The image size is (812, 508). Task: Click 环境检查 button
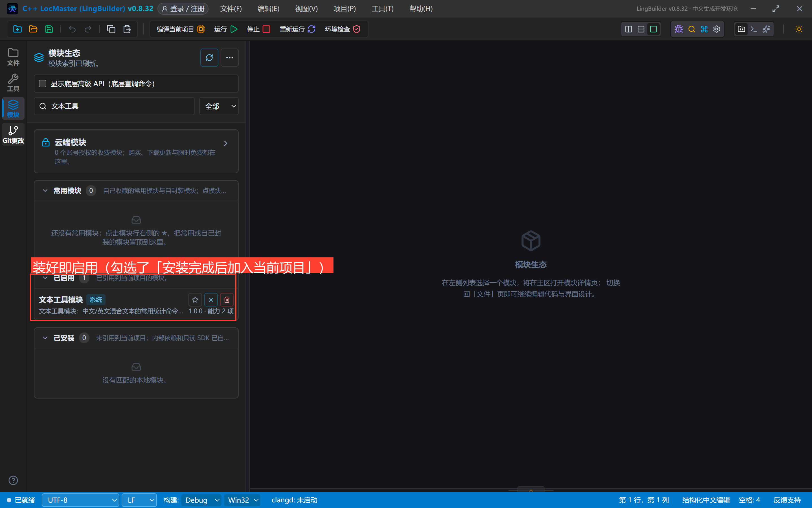coord(343,29)
